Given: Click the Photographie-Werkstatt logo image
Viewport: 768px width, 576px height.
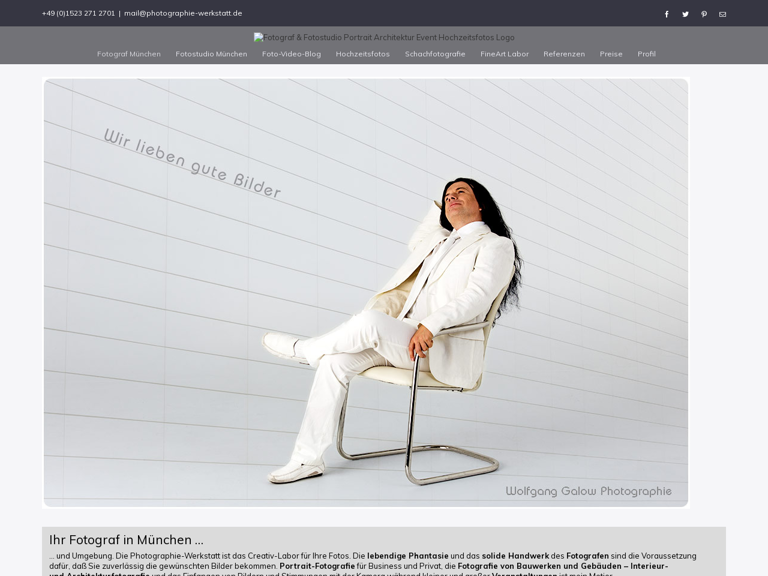Looking at the screenshot, I should 384,37.
